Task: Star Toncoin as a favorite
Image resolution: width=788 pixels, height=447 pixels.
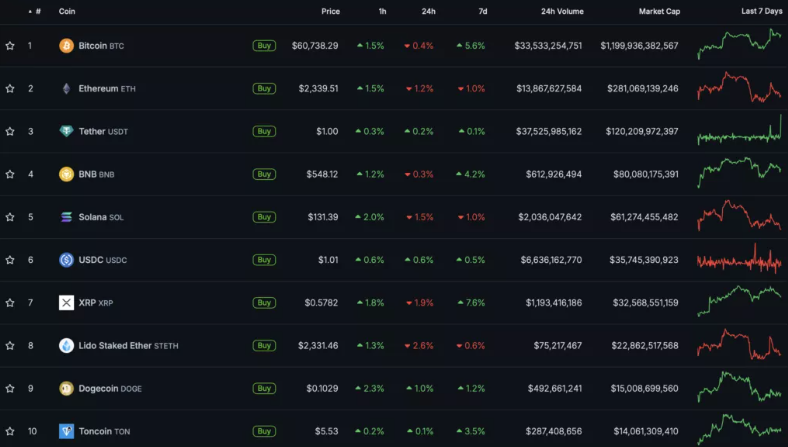Action: (x=10, y=431)
